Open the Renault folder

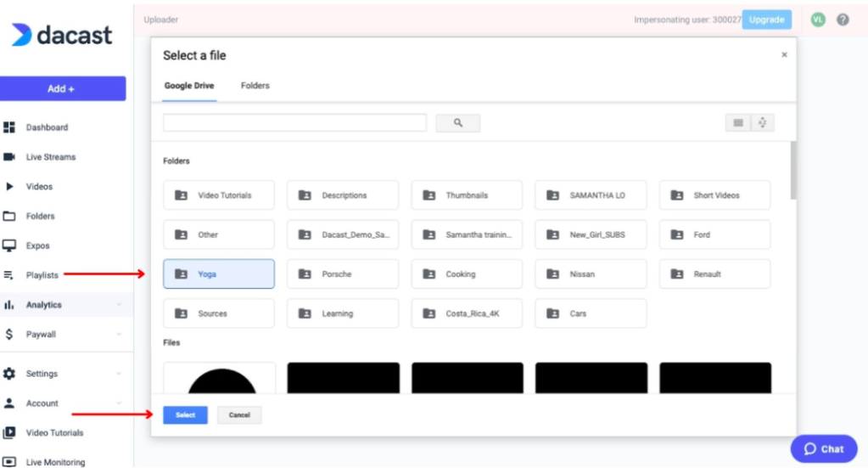[x=714, y=274]
